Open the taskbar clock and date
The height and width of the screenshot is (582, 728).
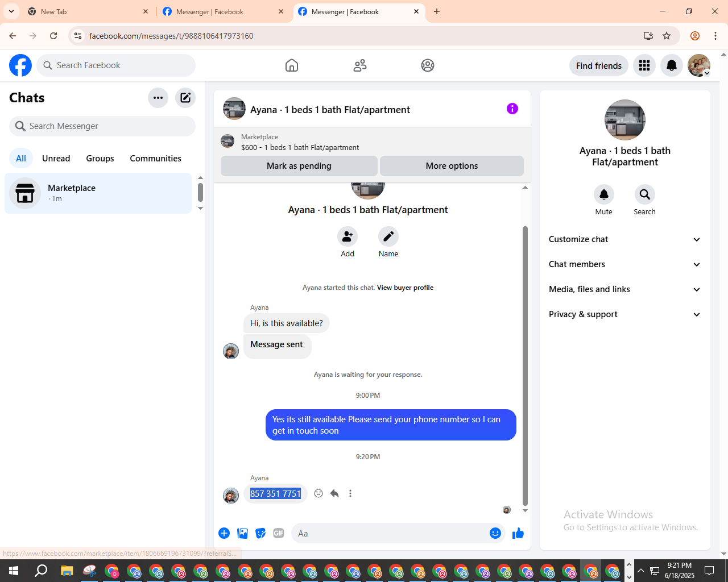tap(680, 571)
